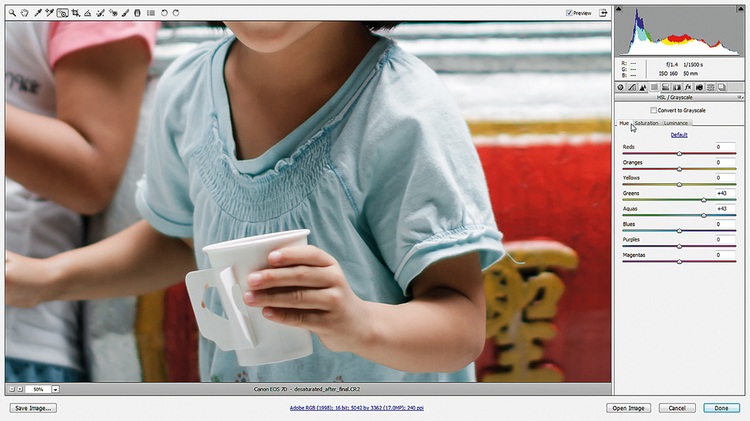
Task: Open the Tone Curve panel icon
Action: (x=632, y=87)
